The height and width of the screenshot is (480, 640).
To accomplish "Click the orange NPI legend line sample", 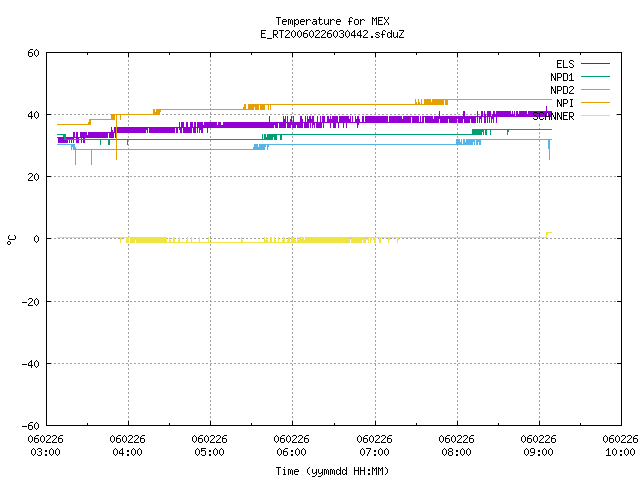I will click(595, 102).
